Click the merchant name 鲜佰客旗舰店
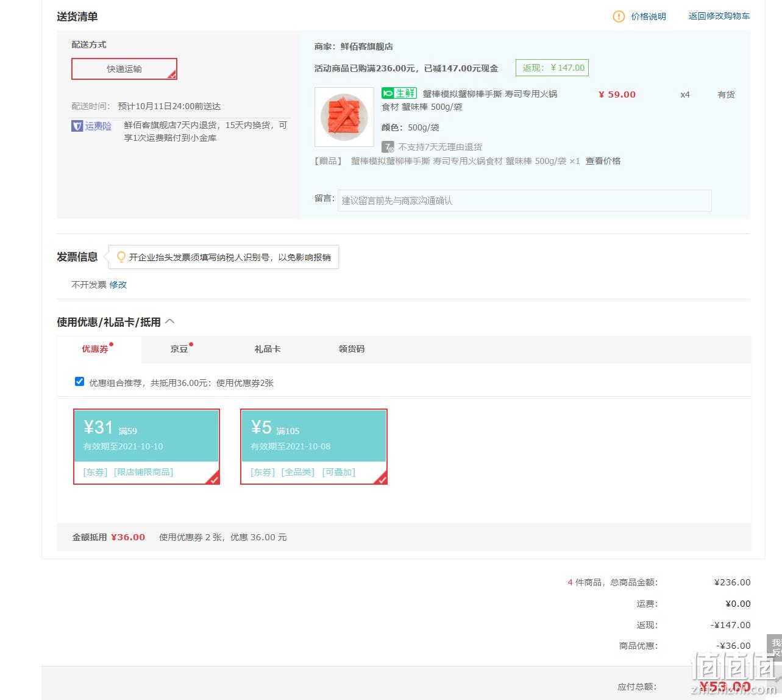The height and width of the screenshot is (700, 782). 366,46
